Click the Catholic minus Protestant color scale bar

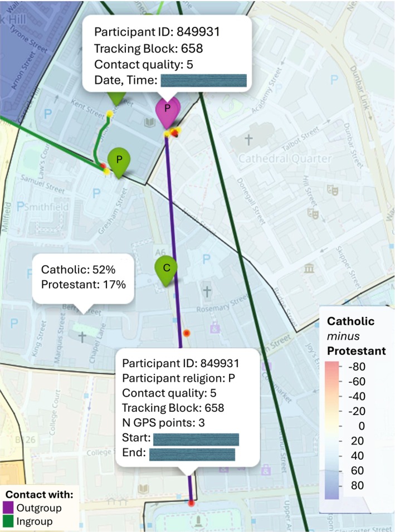(331, 430)
